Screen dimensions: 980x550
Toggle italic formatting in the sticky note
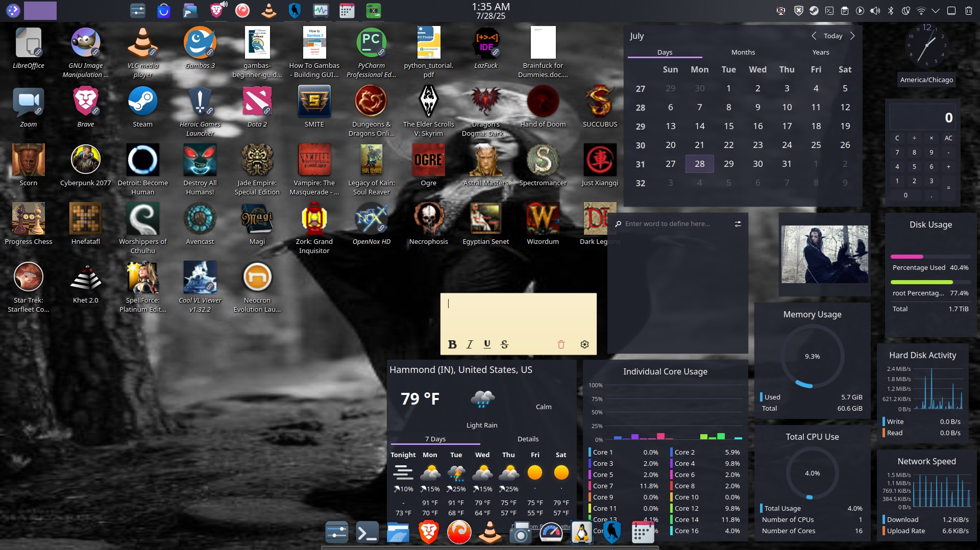(x=470, y=344)
